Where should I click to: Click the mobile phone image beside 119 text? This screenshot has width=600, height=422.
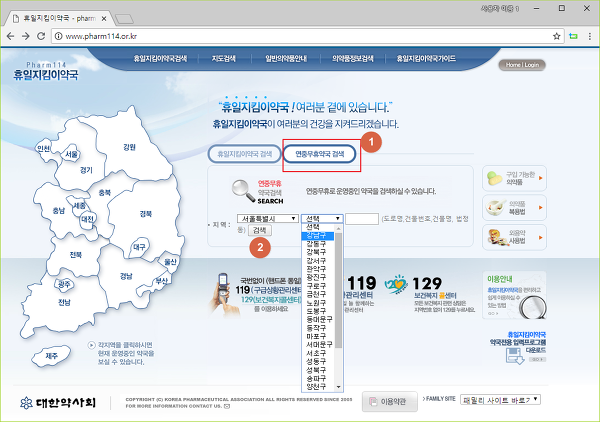point(222,293)
